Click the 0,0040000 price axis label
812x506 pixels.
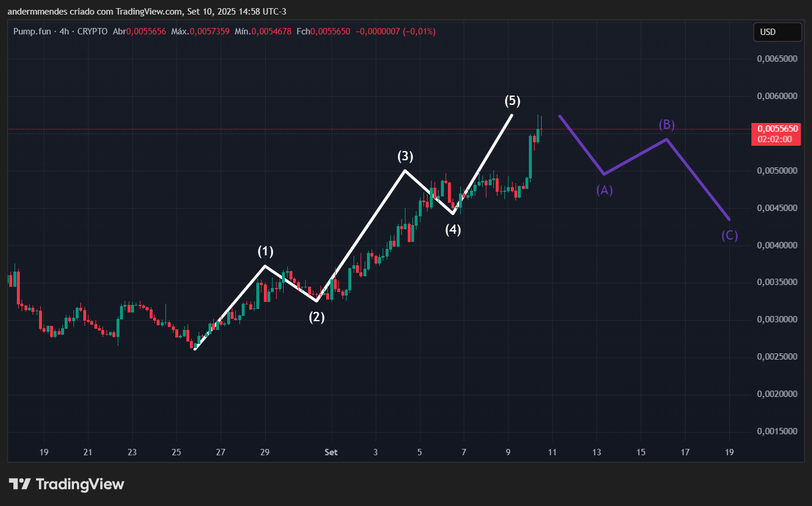[x=777, y=245]
